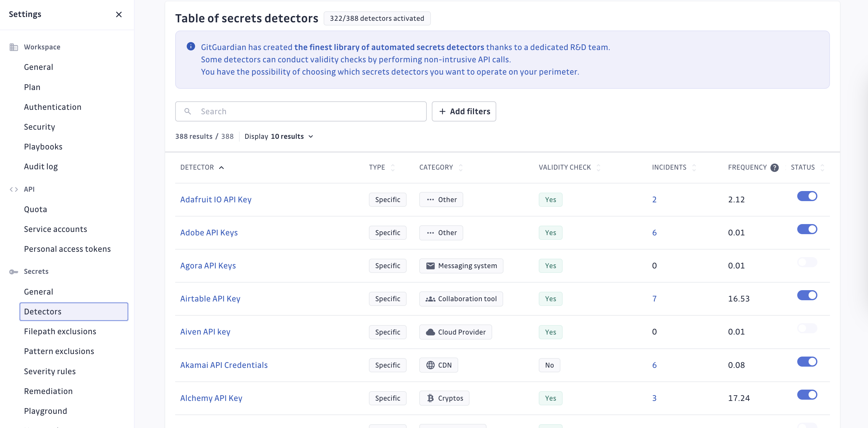Sort table by Incidents column

click(x=694, y=168)
